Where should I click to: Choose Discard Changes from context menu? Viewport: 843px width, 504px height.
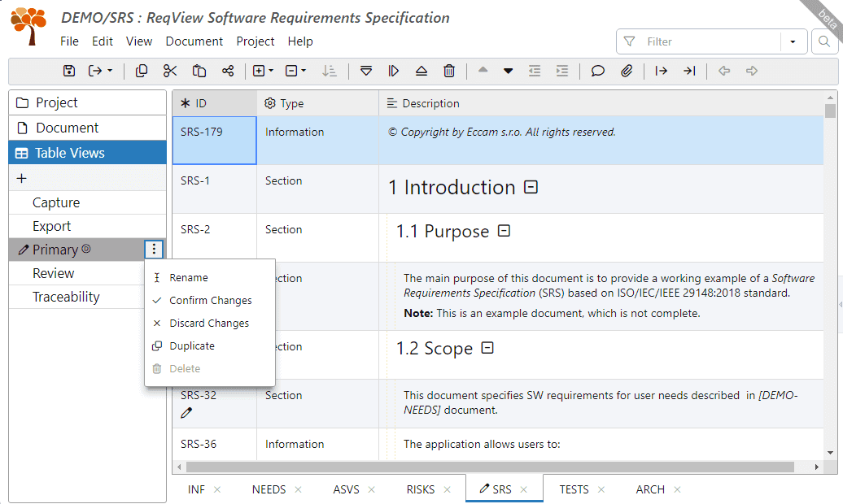point(210,323)
